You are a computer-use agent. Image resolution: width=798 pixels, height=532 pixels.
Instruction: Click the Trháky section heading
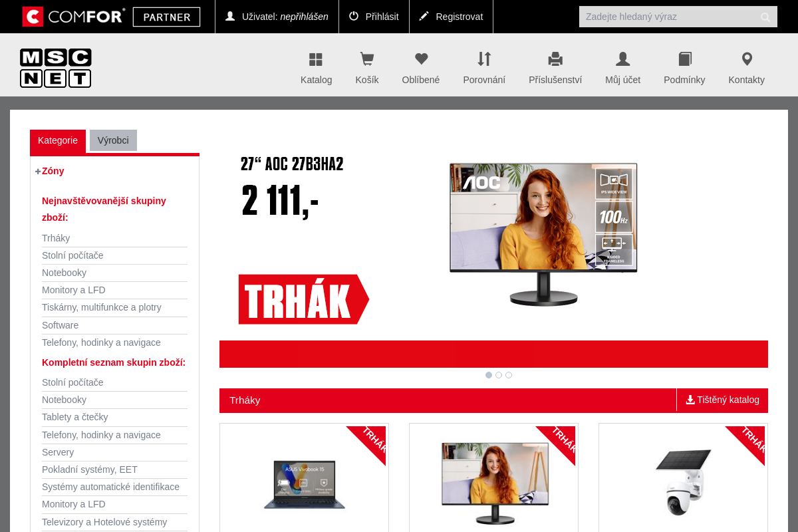pos(245,400)
